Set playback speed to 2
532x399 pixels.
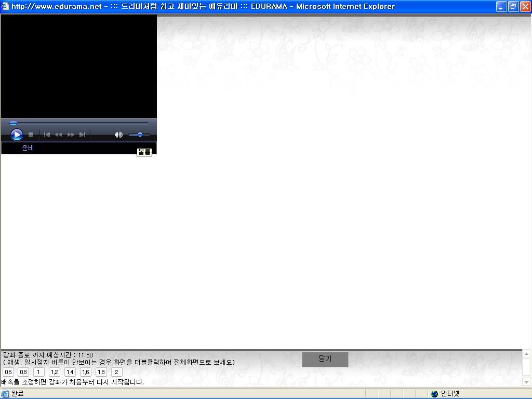point(117,372)
